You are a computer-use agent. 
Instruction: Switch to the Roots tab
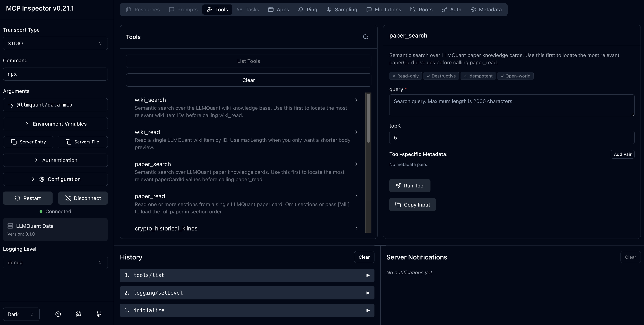coord(422,10)
